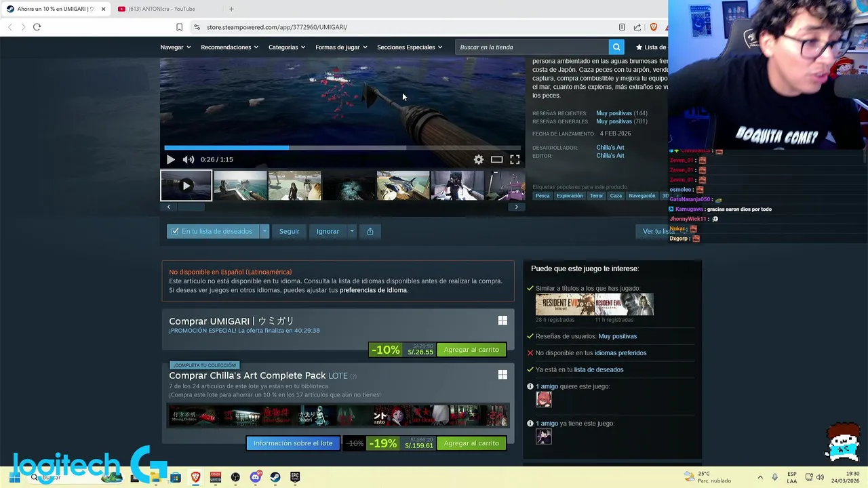Image resolution: width=868 pixels, height=488 pixels.
Task: Click the address bar URL
Action: point(277,27)
